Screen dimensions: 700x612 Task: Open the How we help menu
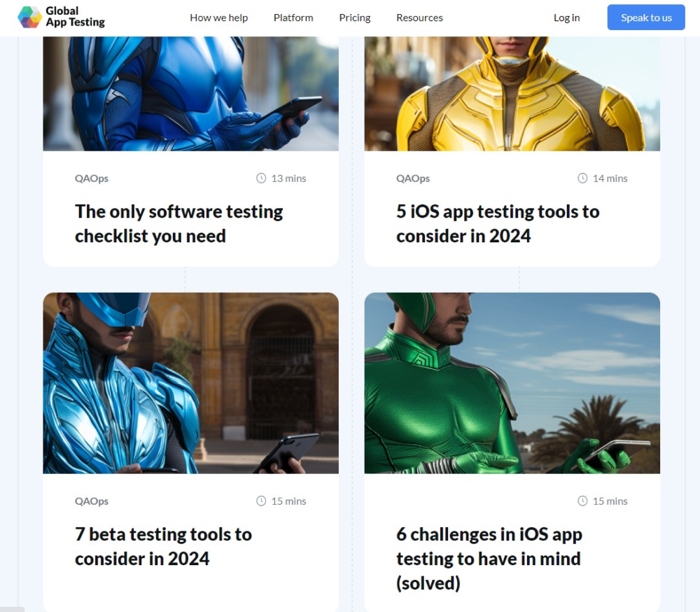click(x=218, y=18)
